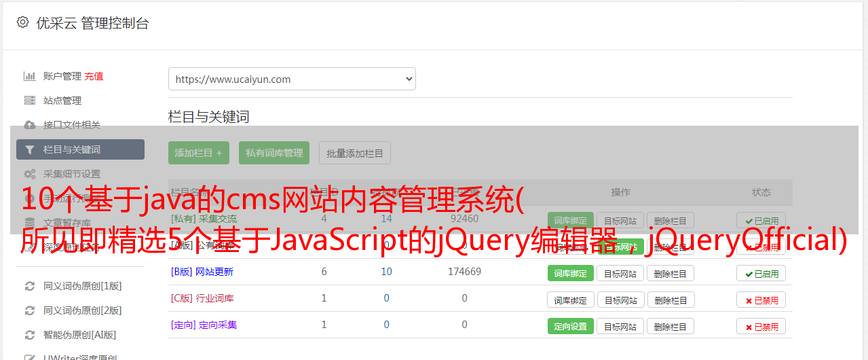Open the [C版] 行业词库 column link
This screenshot has width=868, height=360.
202,298
